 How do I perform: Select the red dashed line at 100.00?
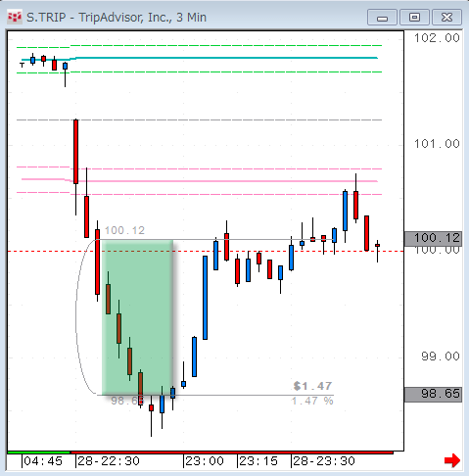click(x=206, y=252)
